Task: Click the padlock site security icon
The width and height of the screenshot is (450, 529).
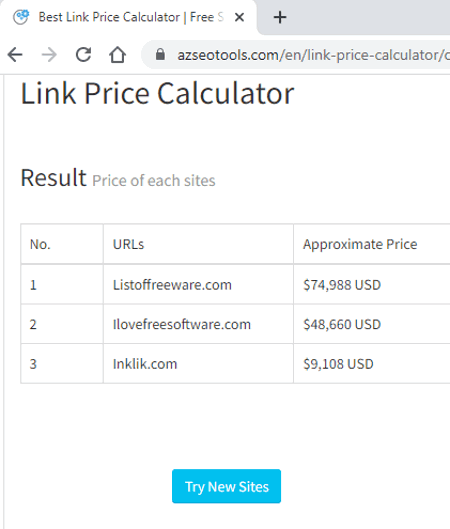Action: [160, 54]
